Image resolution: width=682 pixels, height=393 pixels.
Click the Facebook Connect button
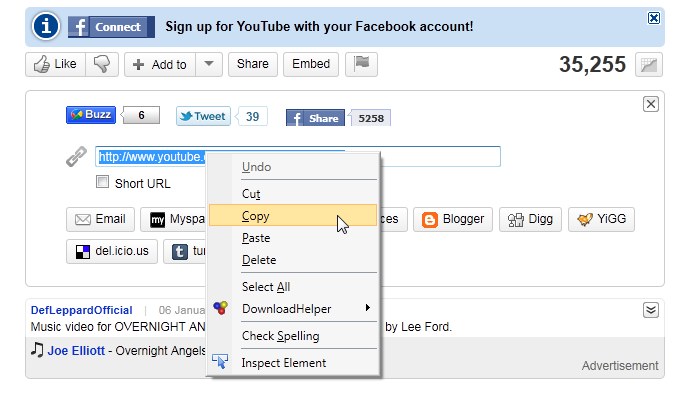pos(111,27)
